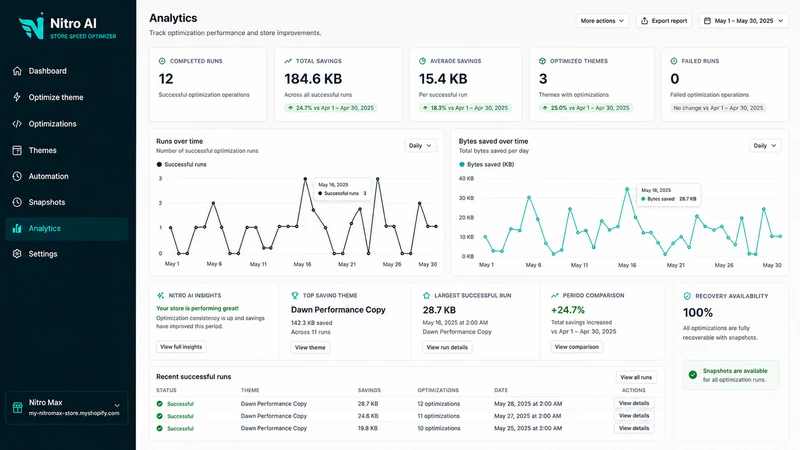The width and height of the screenshot is (800, 450).
Task: Click the Themes layout icon
Action: 17,150
